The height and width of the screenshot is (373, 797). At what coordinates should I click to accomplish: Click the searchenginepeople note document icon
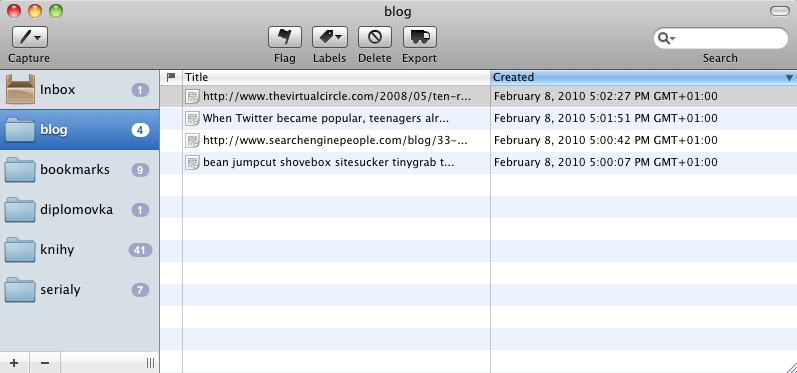pyautogui.click(x=193, y=140)
